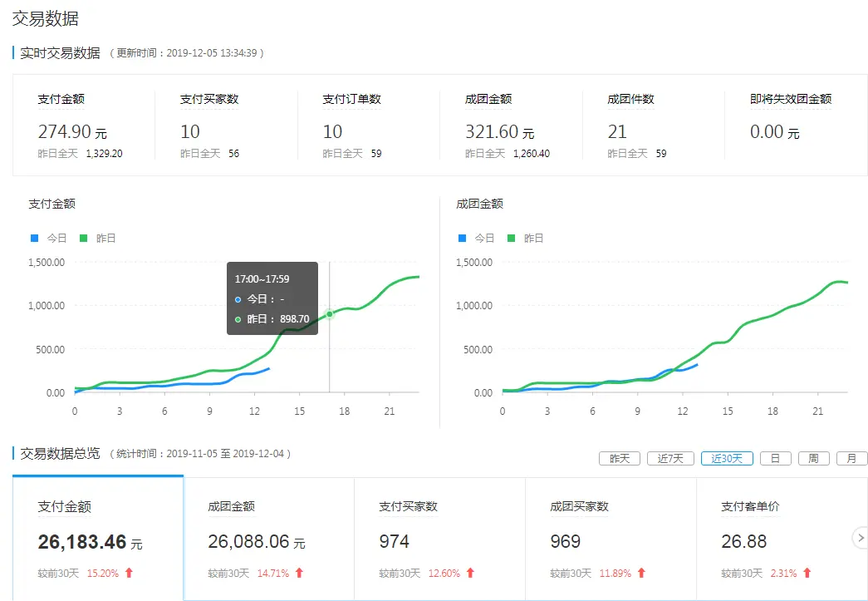Screen dimensions: 868x601
Task: Click the red up arrow in 支付金额 overview card
Action: tap(129, 573)
